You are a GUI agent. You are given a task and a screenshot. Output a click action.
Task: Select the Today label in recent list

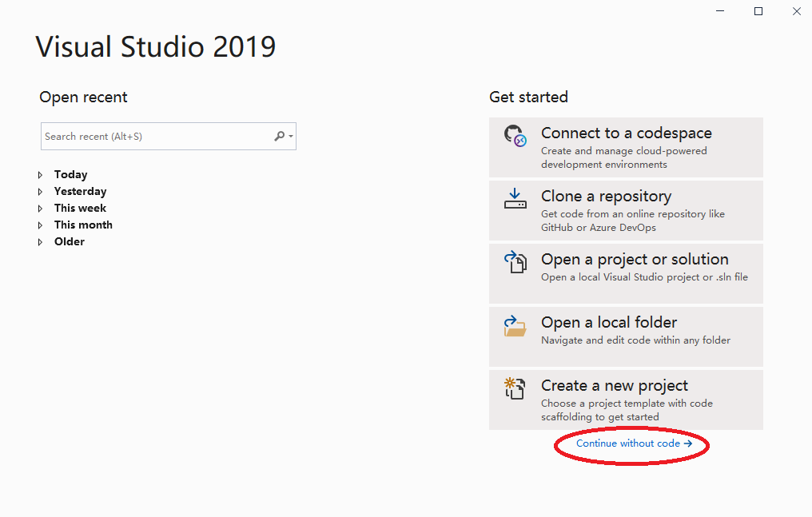[x=71, y=175]
